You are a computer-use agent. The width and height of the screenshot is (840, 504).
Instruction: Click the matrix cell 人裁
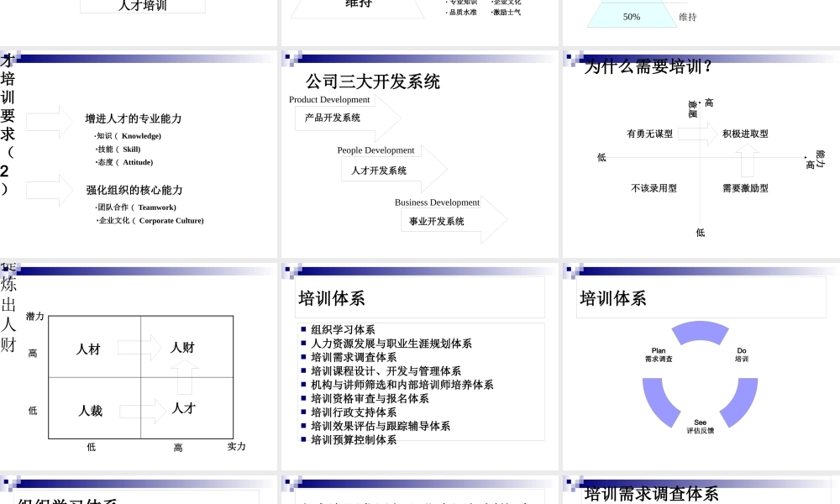tap(90, 411)
